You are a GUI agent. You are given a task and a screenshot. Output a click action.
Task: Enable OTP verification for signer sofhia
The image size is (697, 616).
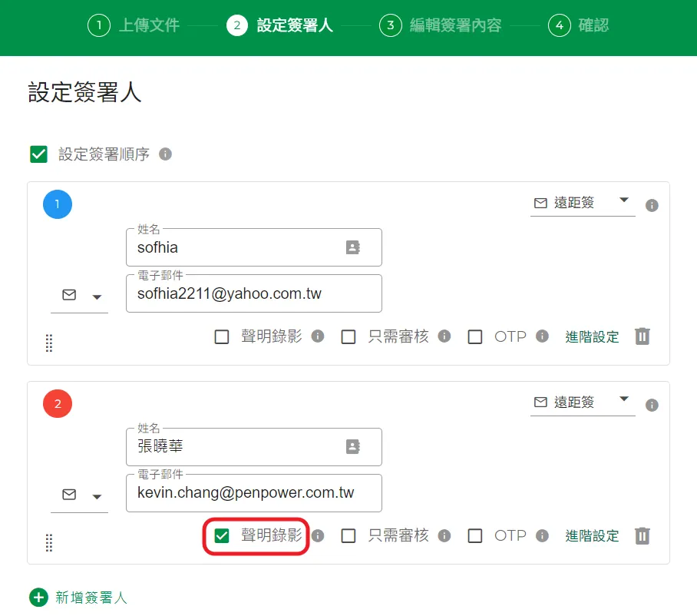coord(474,336)
